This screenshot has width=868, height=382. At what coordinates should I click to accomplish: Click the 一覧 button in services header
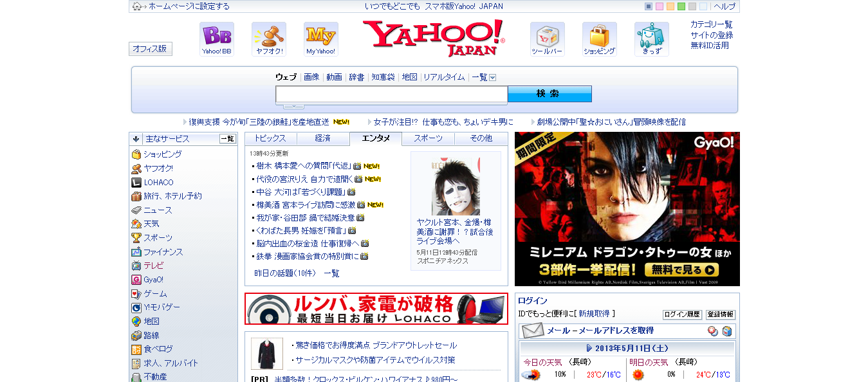pyautogui.click(x=228, y=139)
